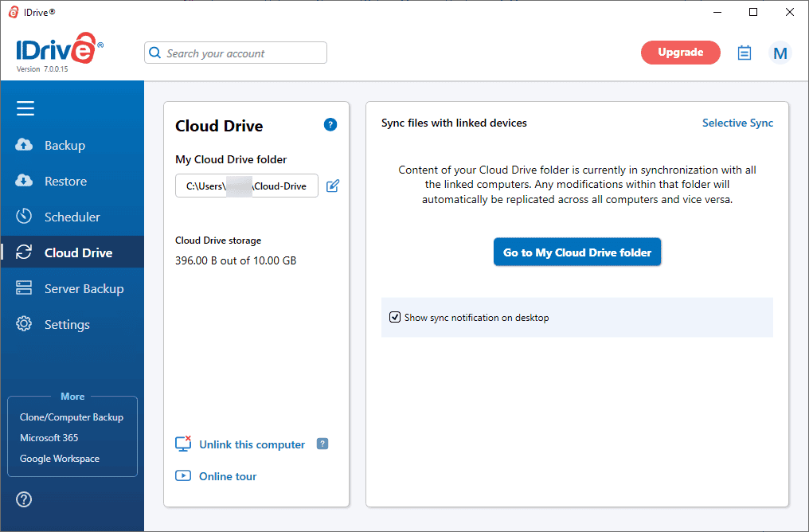
Task: Click the Cloud Drive help question icon
Action: coord(330,124)
